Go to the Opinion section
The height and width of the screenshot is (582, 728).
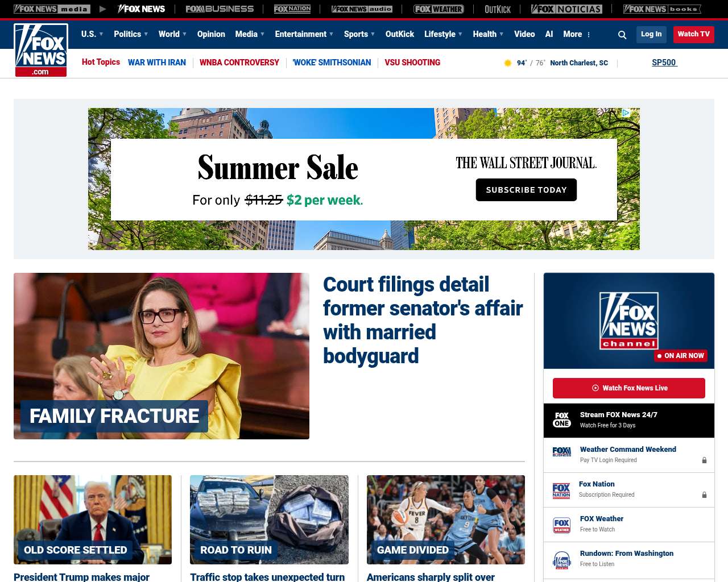(x=211, y=34)
